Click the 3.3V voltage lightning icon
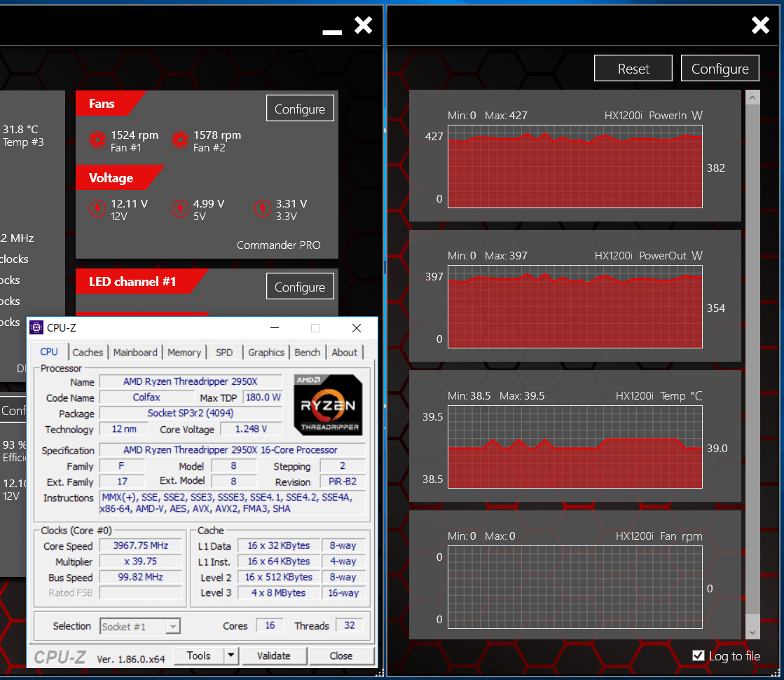This screenshot has width=784, height=680. 262,208
